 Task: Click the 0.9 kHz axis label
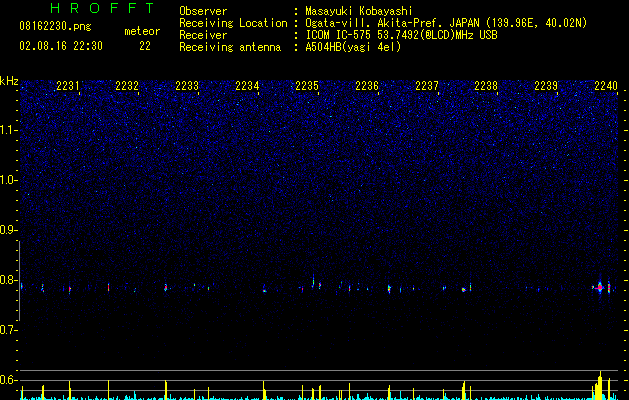click(x=8, y=230)
